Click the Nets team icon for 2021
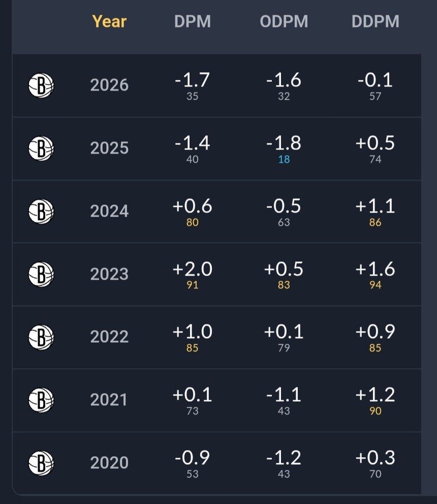Image resolution: width=437 pixels, height=504 pixels. point(41,400)
